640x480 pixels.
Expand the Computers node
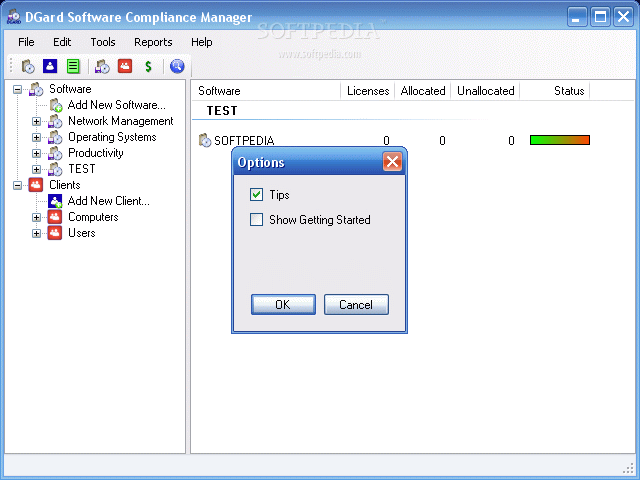tap(36, 217)
